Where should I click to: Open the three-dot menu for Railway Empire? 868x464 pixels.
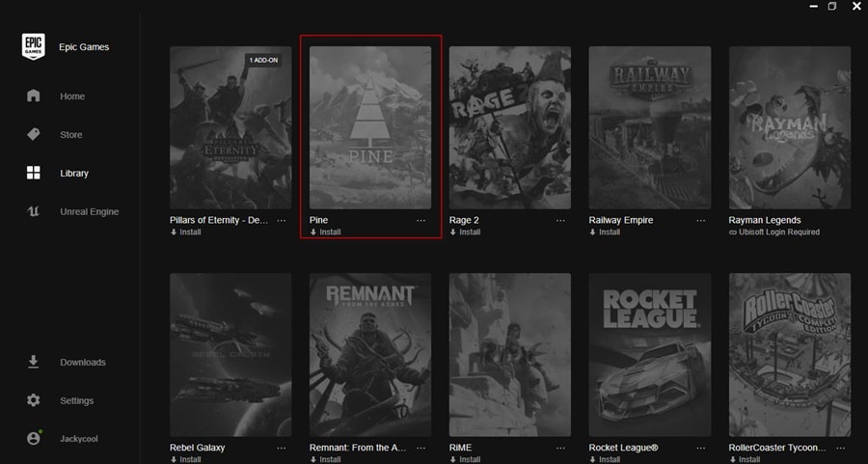[x=701, y=220]
